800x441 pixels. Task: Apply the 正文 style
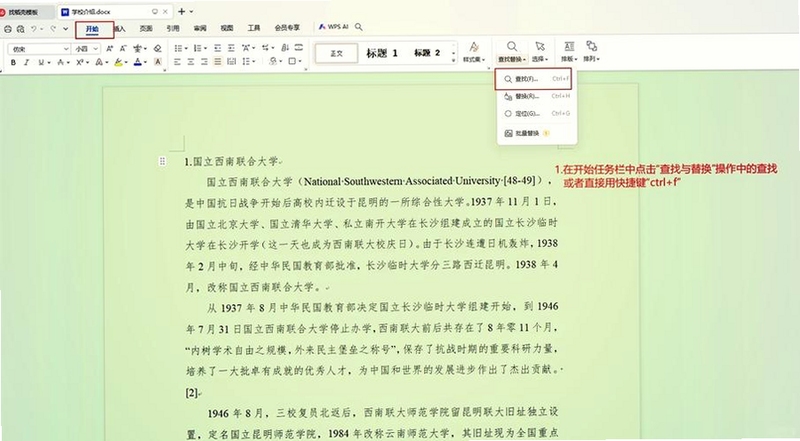click(x=336, y=53)
